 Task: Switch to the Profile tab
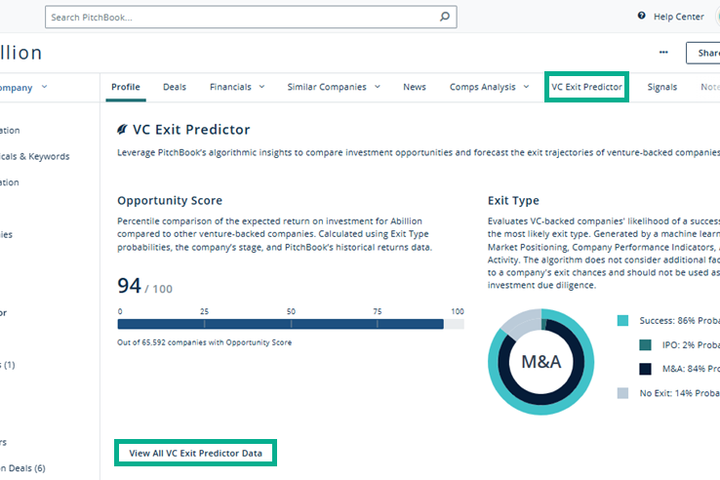(x=126, y=87)
